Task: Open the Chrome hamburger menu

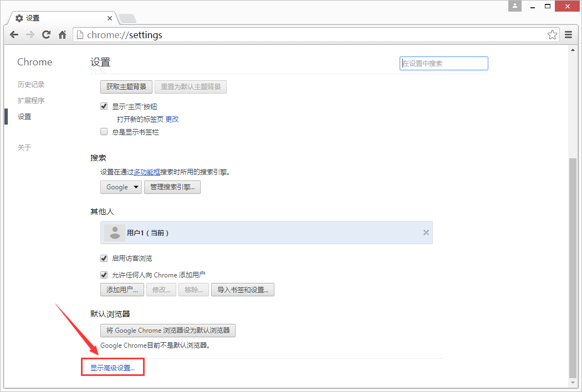Action: (568, 35)
